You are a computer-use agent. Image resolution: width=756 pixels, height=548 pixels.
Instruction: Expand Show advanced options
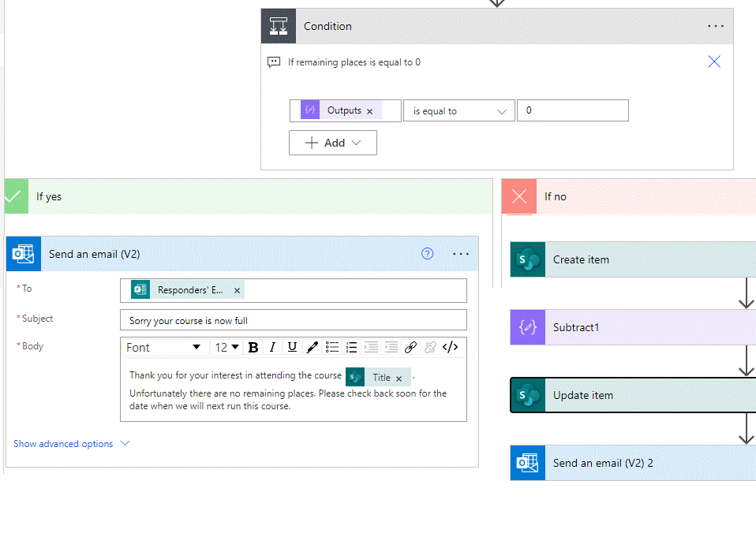(71, 443)
